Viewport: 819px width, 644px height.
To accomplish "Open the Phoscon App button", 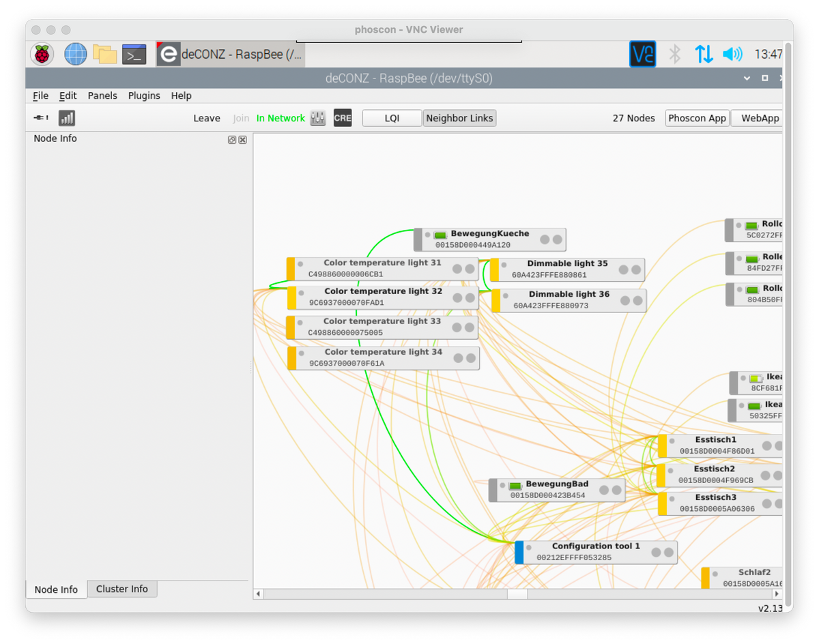I will click(697, 118).
